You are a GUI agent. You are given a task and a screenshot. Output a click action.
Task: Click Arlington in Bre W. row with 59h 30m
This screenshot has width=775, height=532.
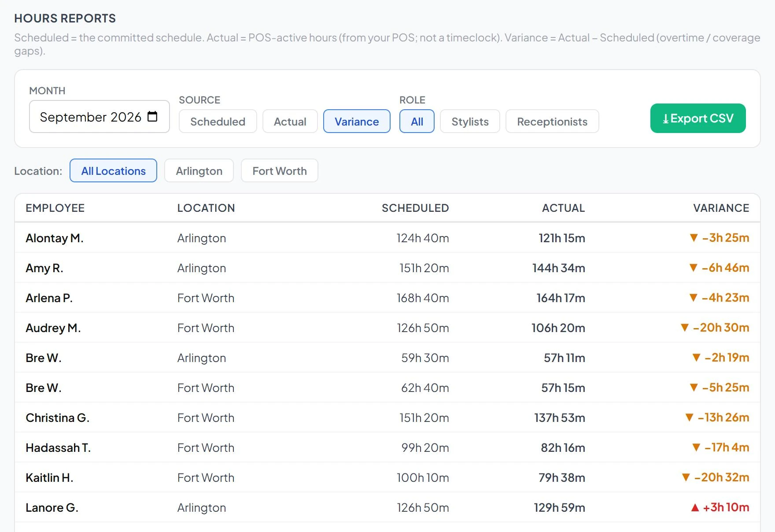point(202,358)
